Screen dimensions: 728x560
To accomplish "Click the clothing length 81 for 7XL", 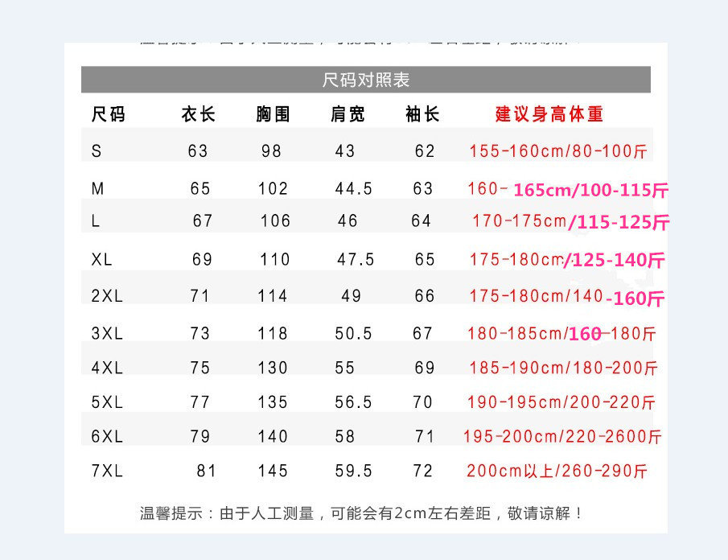I will [x=198, y=471].
